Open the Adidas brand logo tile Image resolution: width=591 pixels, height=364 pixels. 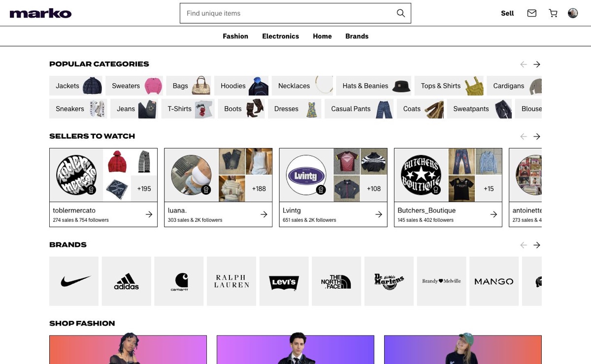point(127,281)
